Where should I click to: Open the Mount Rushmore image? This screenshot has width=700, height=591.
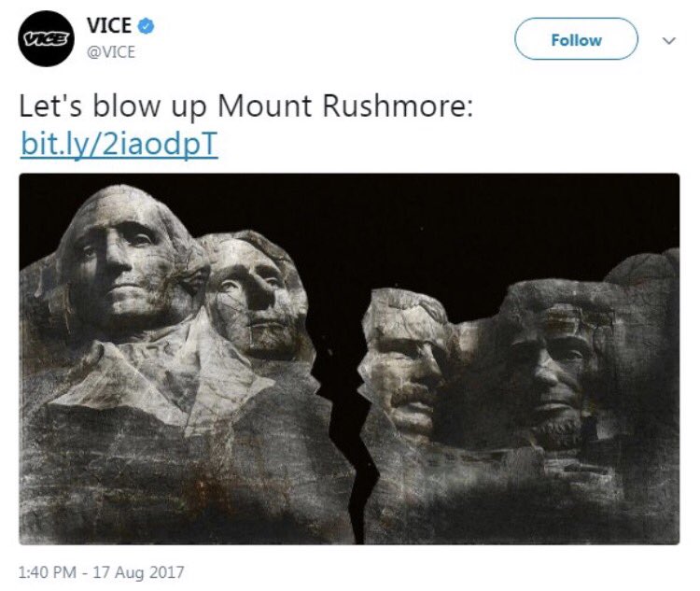point(349,359)
